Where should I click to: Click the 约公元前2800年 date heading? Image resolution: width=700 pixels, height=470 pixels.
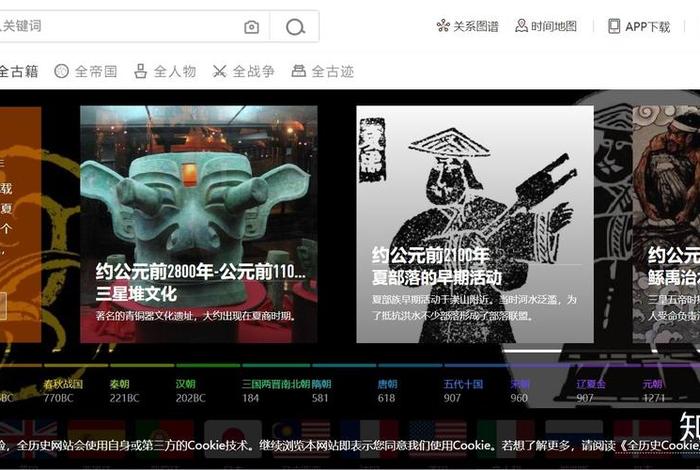200,271
